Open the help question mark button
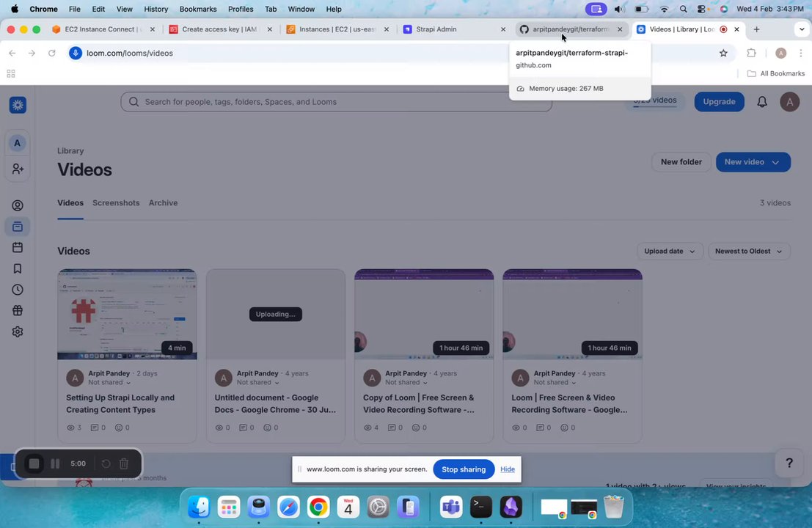The height and width of the screenshot is (528, 812). (x=789, y=463)
